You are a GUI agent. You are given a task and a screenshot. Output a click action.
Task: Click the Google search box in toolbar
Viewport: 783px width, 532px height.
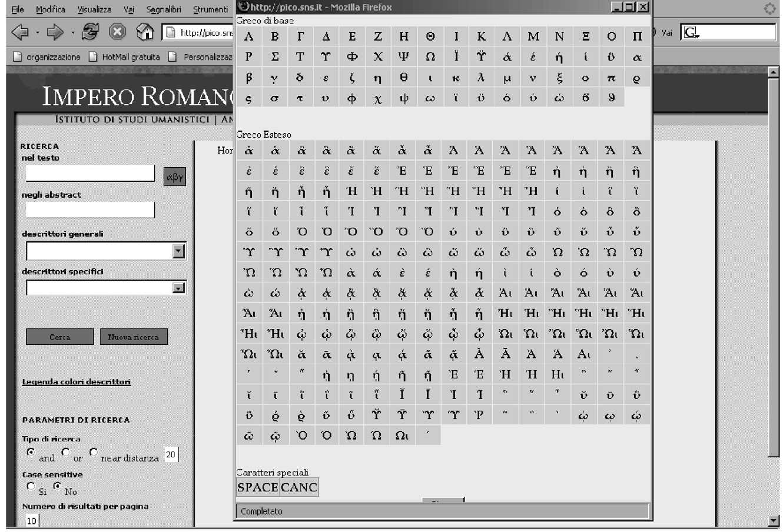pos(728,32)
